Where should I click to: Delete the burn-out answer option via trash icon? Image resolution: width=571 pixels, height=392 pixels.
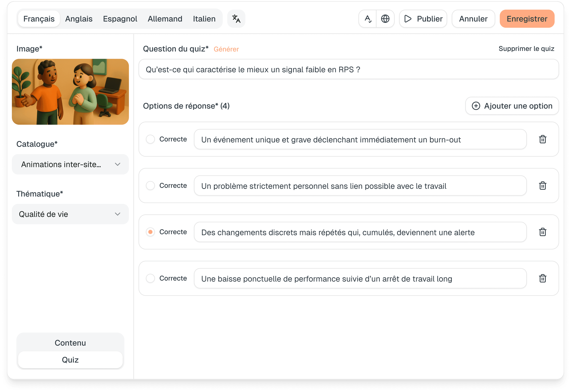(542, 139)
